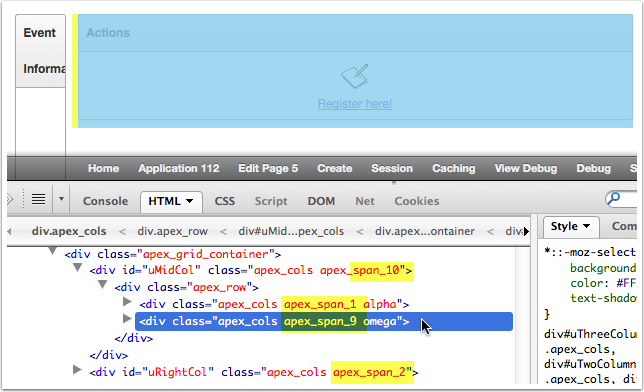Click the text-shado style property
The width and height of the screenshot is (644, 392).
(x=603, y=298)
